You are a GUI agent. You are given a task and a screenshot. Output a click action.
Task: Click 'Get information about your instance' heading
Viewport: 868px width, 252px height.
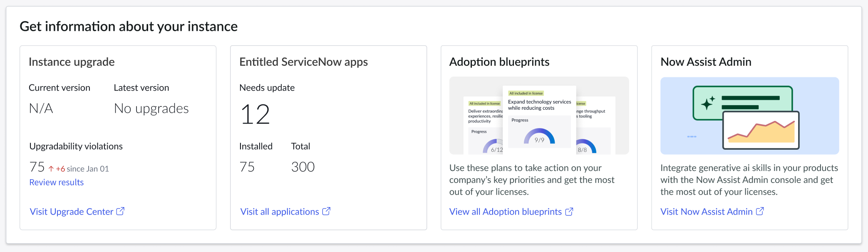click(x=129, y=27)
